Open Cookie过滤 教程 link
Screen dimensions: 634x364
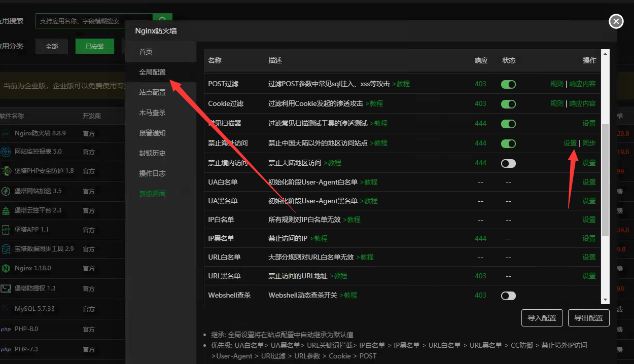pyautogui.click(x=374, y=103)
